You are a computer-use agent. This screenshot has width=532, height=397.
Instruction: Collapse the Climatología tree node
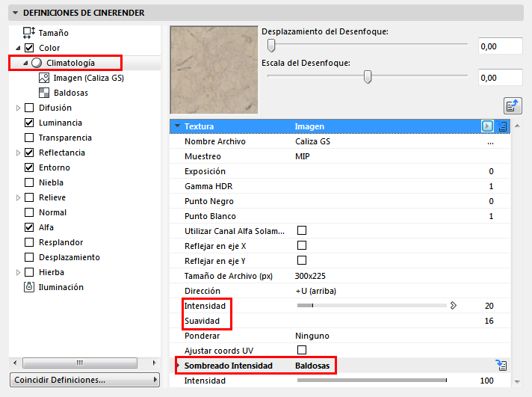(x=25, y=63)
